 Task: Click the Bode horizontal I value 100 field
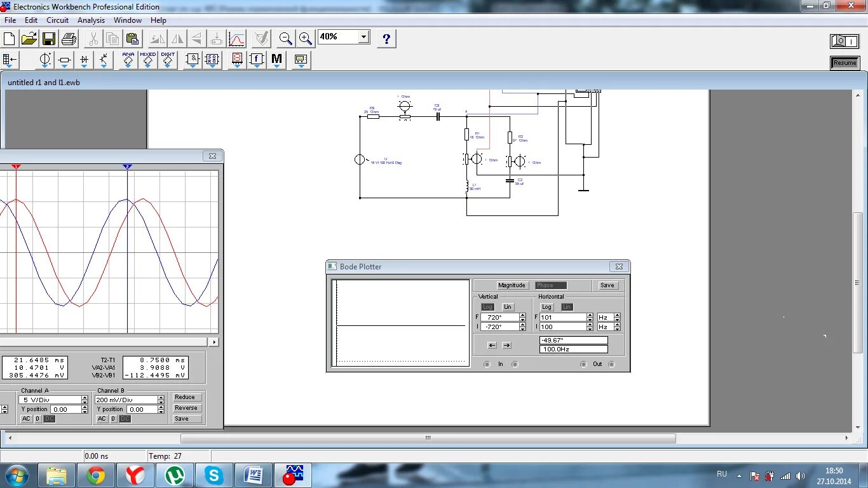pyautogui.click(x=563, y=327)
